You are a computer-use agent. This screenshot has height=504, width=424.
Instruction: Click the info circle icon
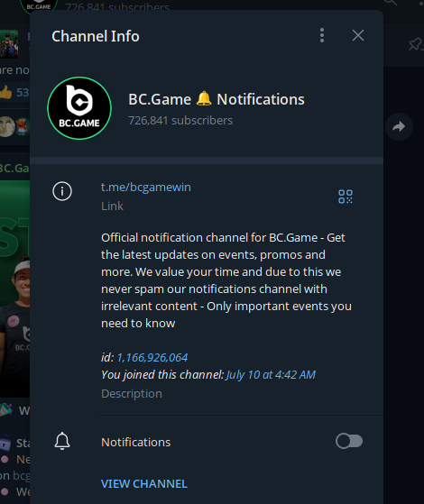62,191
